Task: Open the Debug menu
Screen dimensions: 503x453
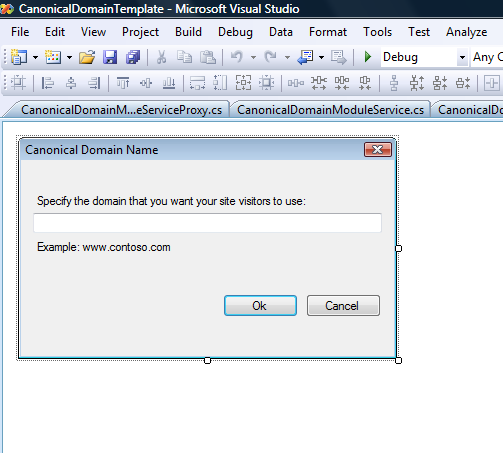Action: pyautogui.click(x=235, y=32)
